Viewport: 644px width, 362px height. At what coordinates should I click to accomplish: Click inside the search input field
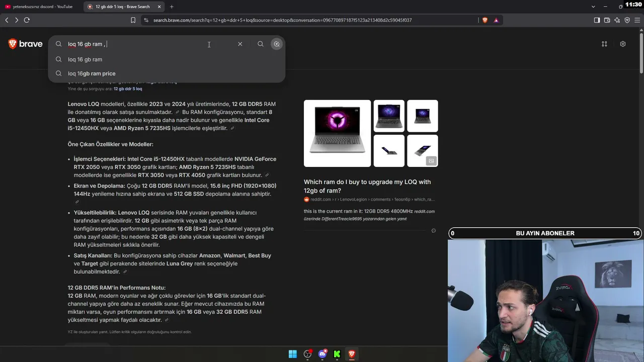[x=151, y=44]
